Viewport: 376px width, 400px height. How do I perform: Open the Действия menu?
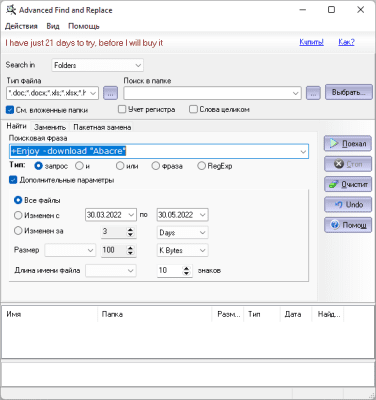(x=21, y=26)
